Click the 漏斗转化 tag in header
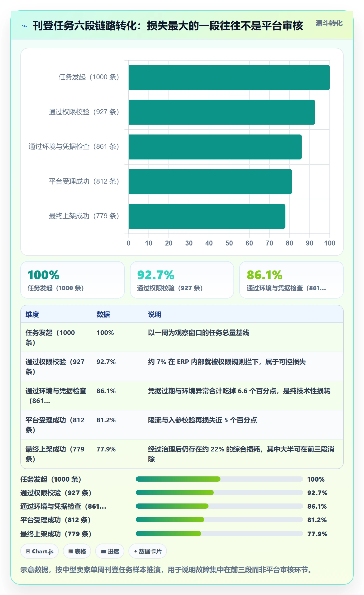 [x=329, y=23]
